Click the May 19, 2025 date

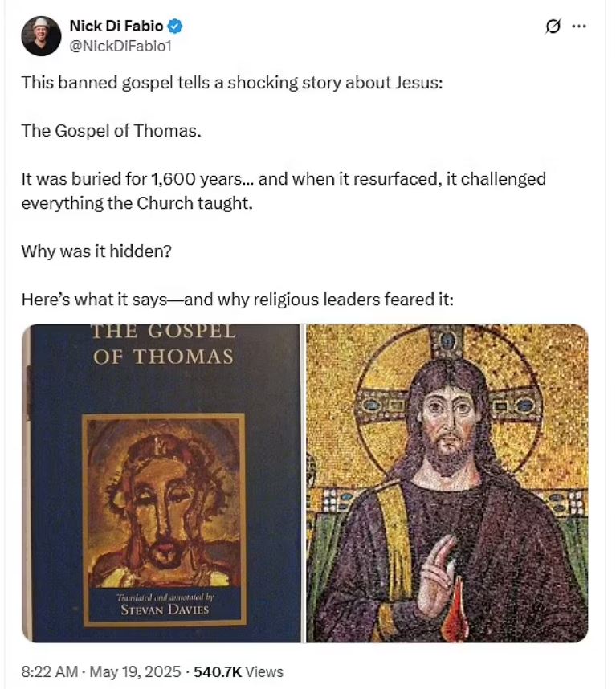point(135,671)
